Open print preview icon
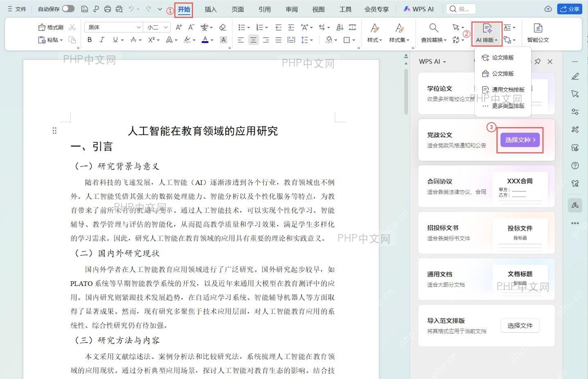The height and width of the screenshot is (379, 588). tap(119, 9)
